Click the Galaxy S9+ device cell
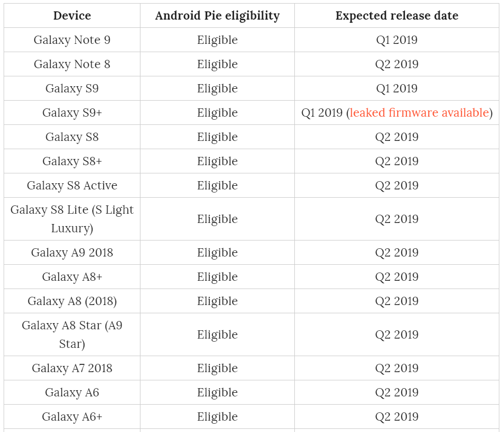The width and height of the screenshot is (504, 432). click(x=72, y=113)
